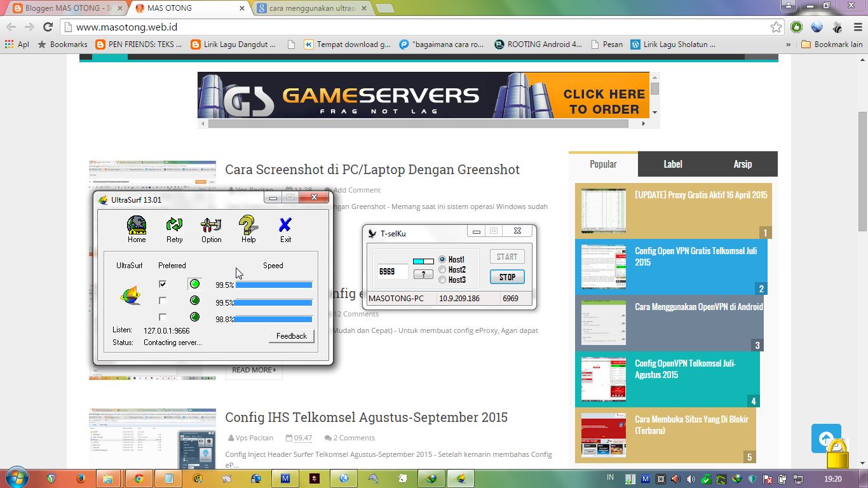Viewport: 868px width, 488px height.
Task: Open Chrome from the taskbar
Action: (139, 478)
